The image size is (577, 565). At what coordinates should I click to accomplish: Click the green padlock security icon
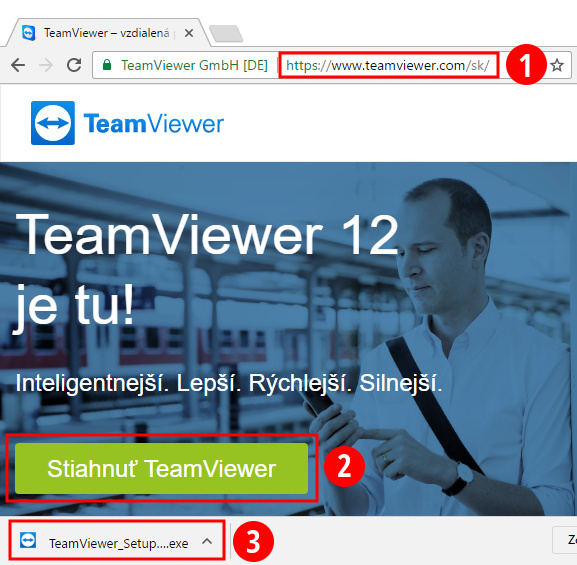click(x=107, y=65)
